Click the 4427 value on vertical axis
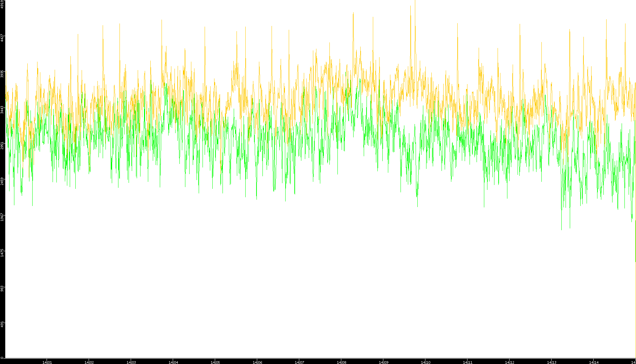Screen dimensions: 636x364 pyautogui.click(x=2, y=38)
